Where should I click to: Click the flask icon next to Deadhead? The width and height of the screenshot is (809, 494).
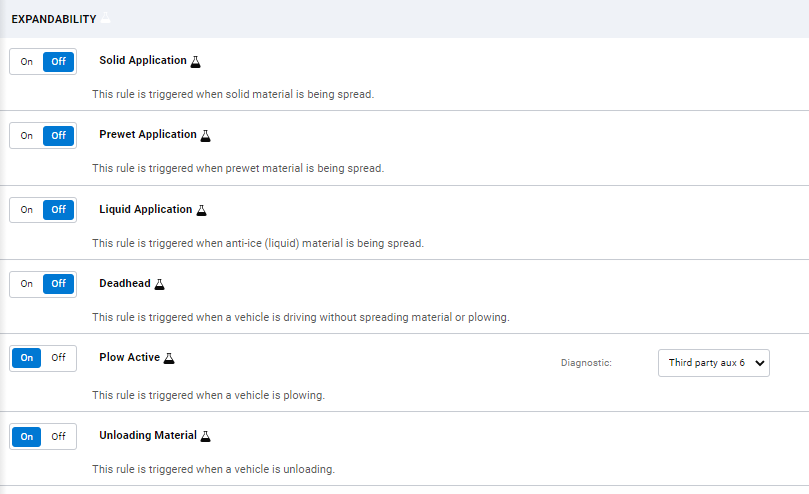pos(160,284)
